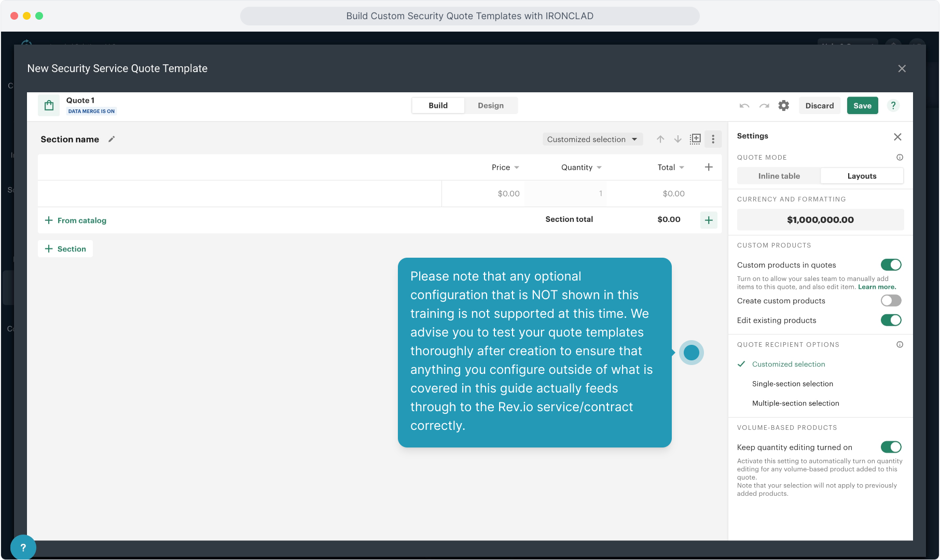
Task: Select Single-section selection option
Action: (792, 384)
